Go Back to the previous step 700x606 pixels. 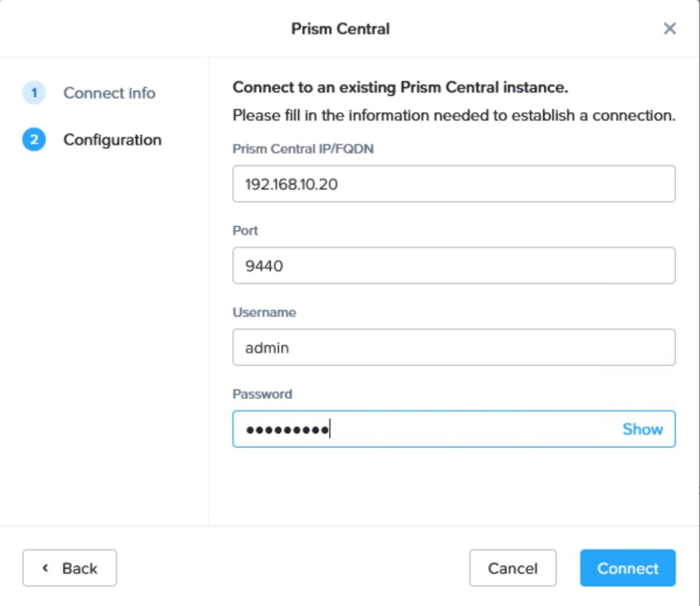click(69, 568)
